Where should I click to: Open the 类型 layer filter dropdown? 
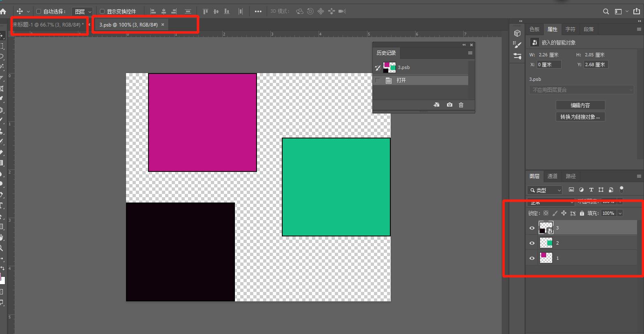(545, 190)
